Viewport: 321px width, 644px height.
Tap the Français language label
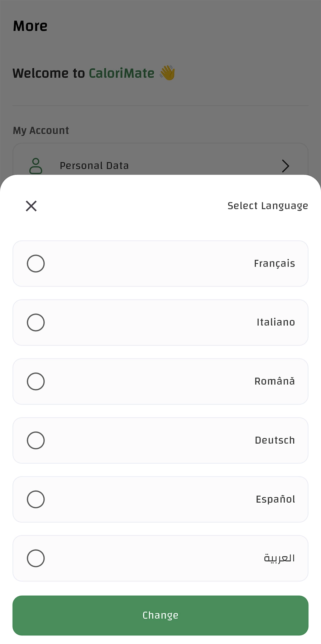(x=274, y=264)
